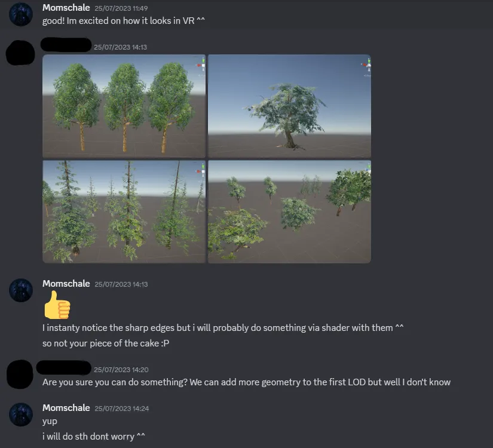493x448 pixels.
Task: Open the three birch trees image
Action: click(x=124, y=106)
